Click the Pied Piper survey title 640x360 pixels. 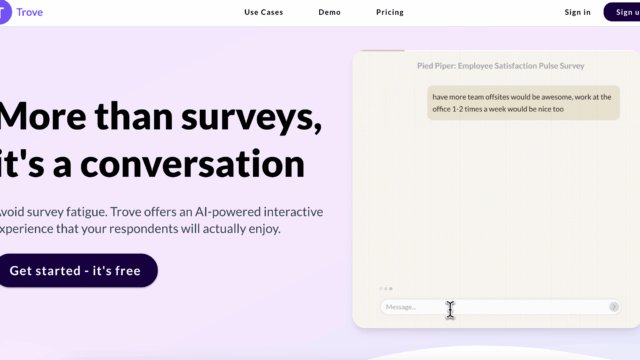(500, 66)
